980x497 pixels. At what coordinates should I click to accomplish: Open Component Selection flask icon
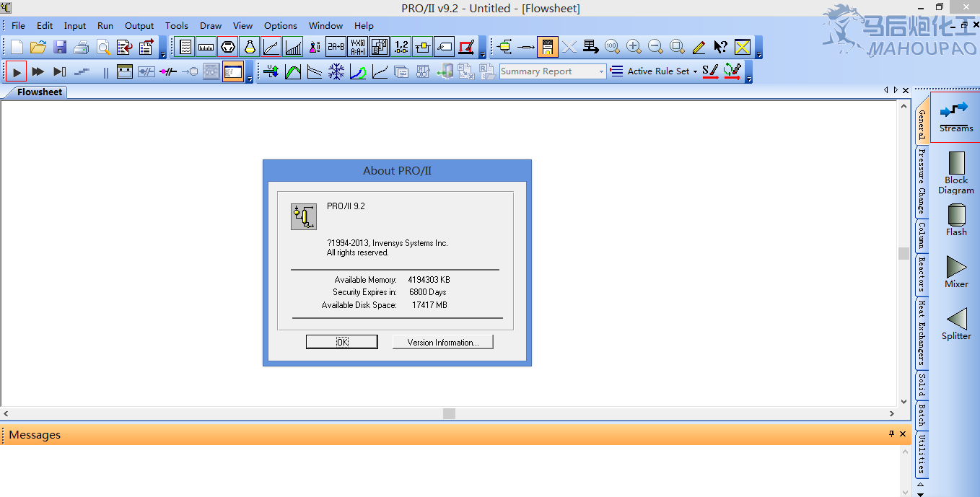[x=250, y=48]
